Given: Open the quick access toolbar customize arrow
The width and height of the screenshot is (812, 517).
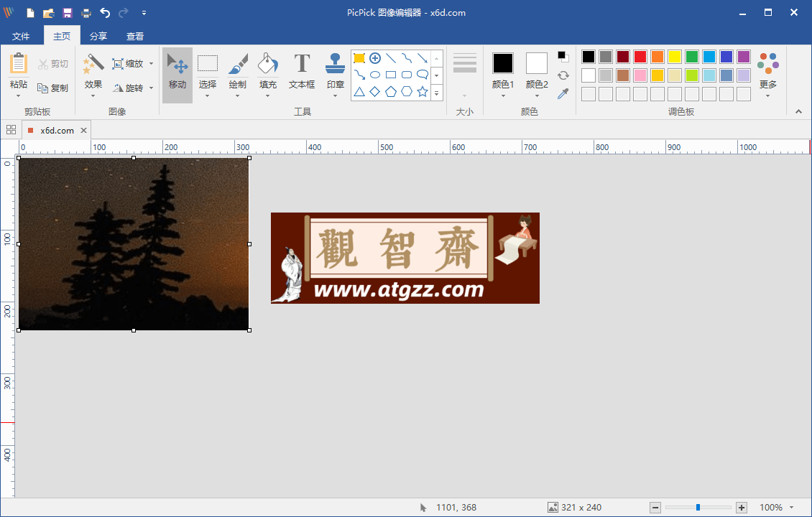Looking at the screenshot, I should coord(144,13).
